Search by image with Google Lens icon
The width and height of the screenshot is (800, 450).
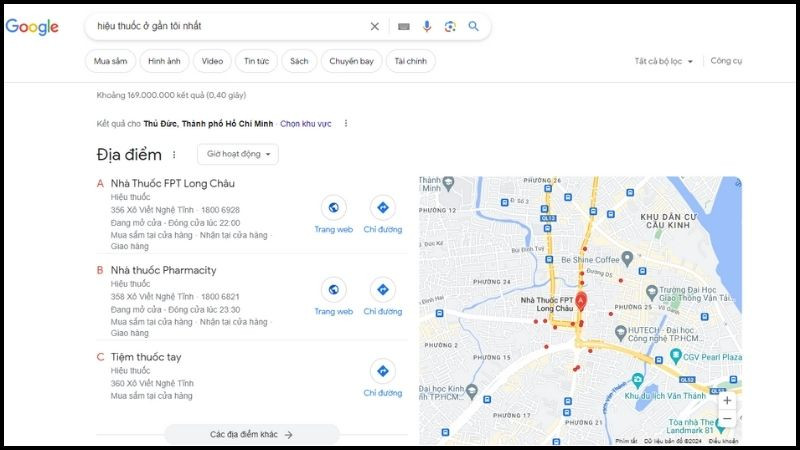coord(450,27)
